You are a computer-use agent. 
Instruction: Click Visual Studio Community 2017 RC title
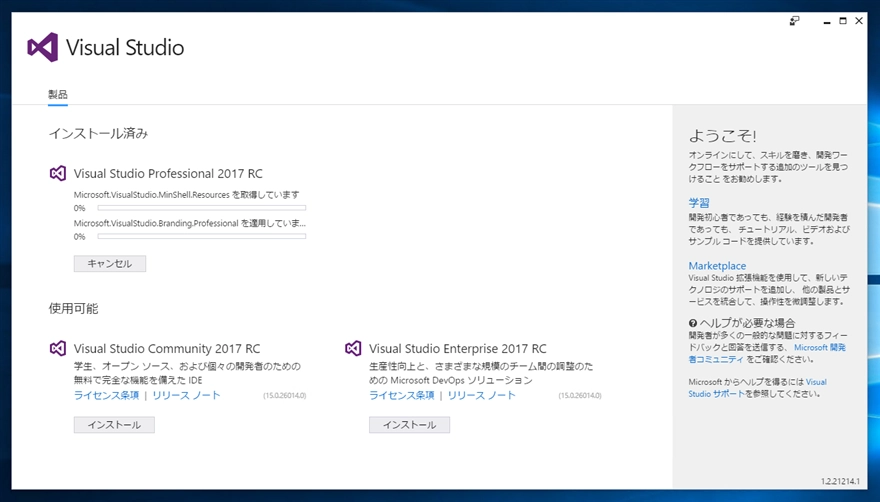click(167, 349)
